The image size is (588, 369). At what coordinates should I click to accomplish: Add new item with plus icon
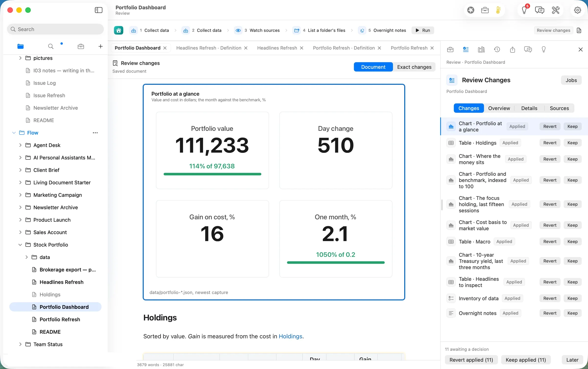(100, 46)
